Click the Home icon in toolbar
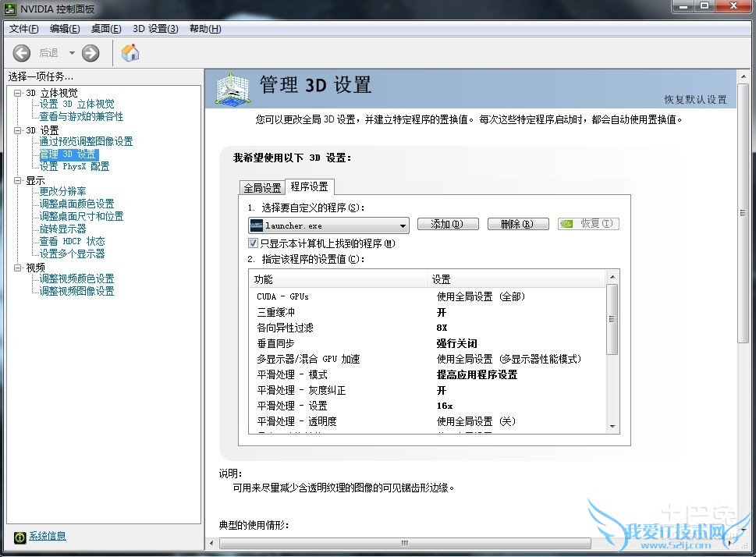756x557 pixels. click(130, 53)
